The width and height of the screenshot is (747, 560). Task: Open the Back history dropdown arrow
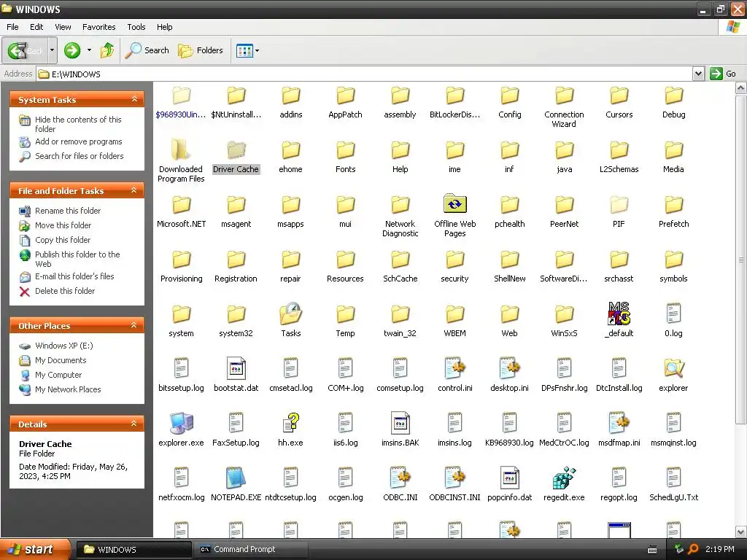52,50
